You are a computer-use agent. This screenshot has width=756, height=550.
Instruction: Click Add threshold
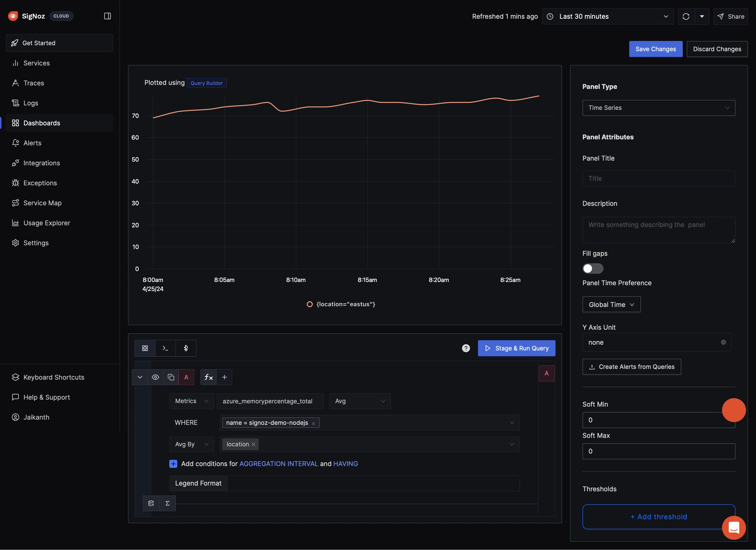pos(659,517)
